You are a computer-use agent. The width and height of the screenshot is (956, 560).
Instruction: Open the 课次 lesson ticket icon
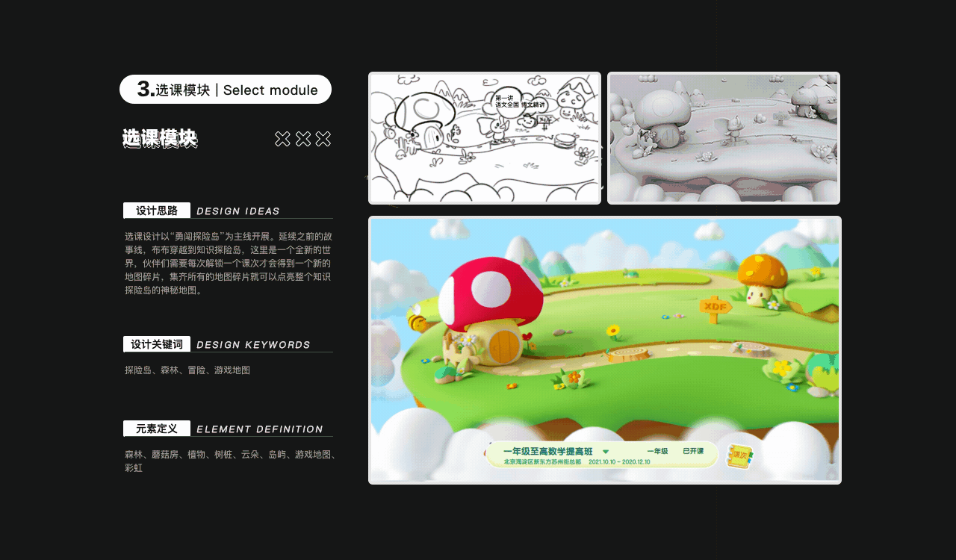[742, 455]
